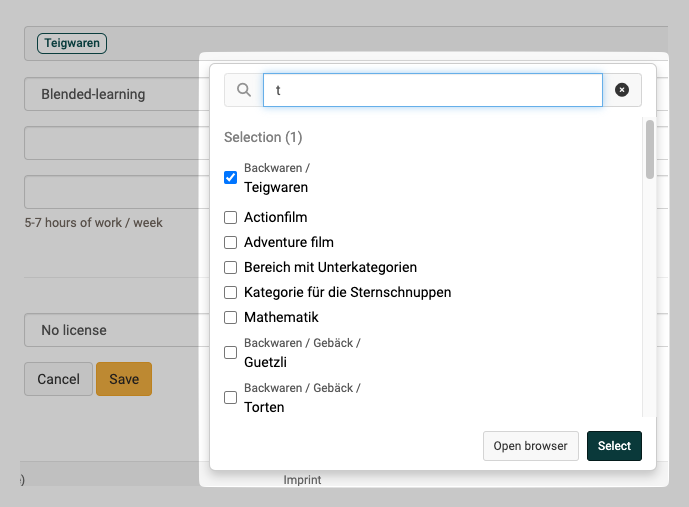
Task: Tick Bereich mit Unterkategorien checkbox
Action: pyautogui.click(x=230, y=268)
